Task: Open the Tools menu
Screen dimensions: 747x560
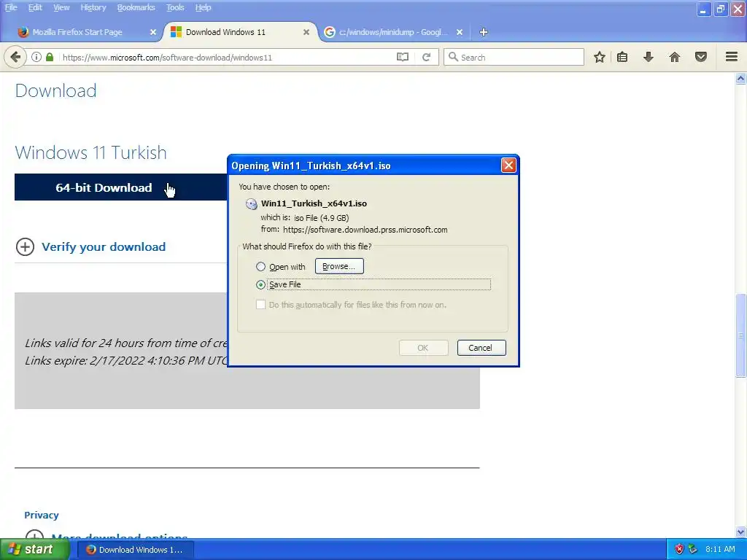Action: coord(175,7)
